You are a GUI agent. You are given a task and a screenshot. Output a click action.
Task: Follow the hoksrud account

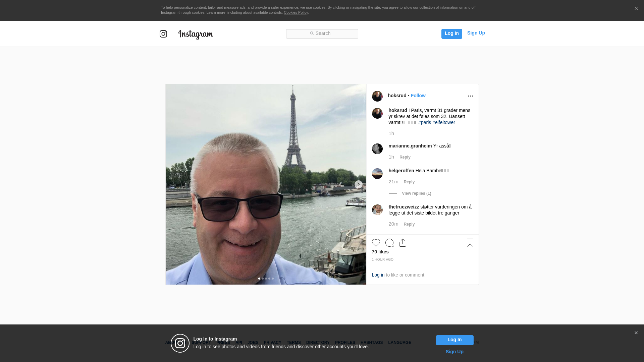[418, 96]
